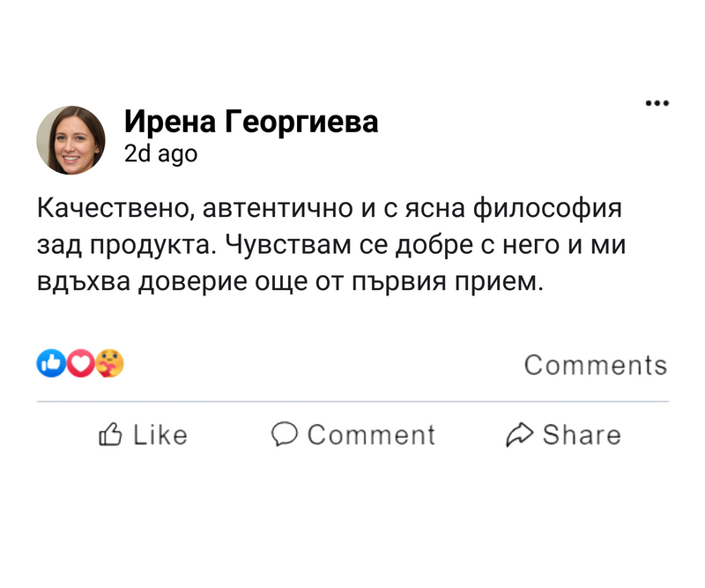Open the Comments count link

(x=596, y=365)
